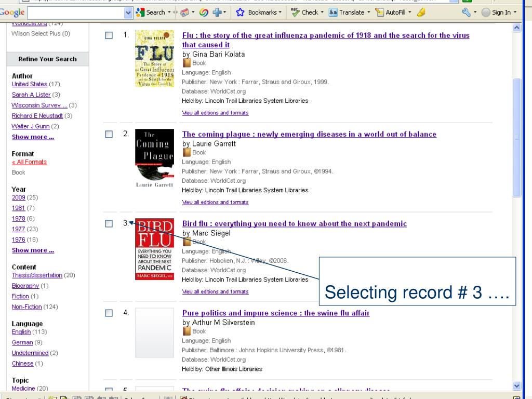Image resolution: width=532 pixels, height=399 pixels.
Task: Click View all editions under The coming plague
Action: click(x=215, y=202)
